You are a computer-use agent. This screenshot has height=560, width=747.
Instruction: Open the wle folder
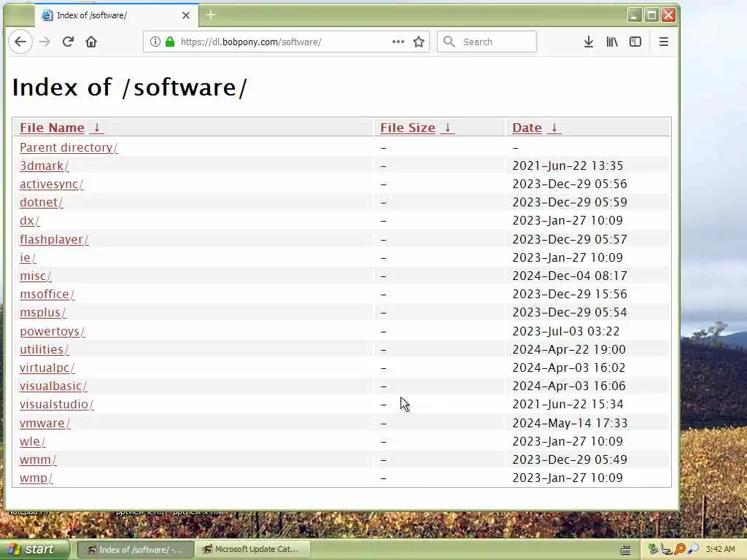pos(32,441)
